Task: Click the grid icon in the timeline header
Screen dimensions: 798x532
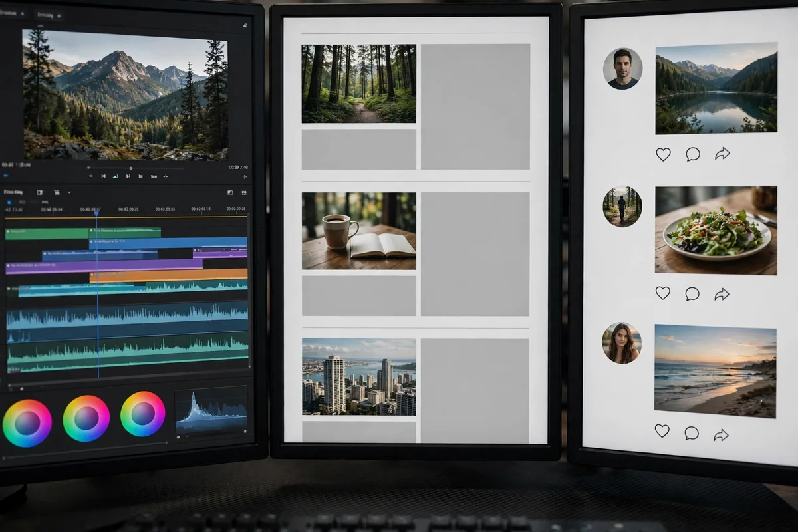Action: [244, 193]
